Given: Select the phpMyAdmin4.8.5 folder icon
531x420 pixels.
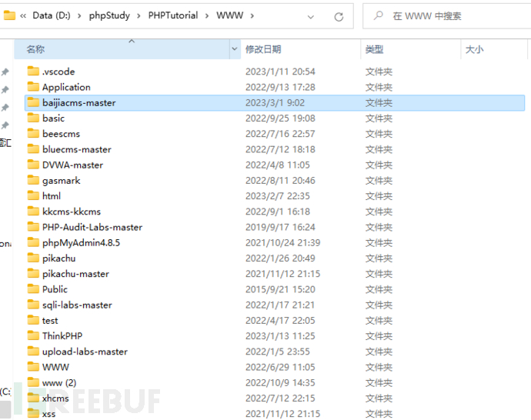Looking at the screenshot, I should coord(33,242).
